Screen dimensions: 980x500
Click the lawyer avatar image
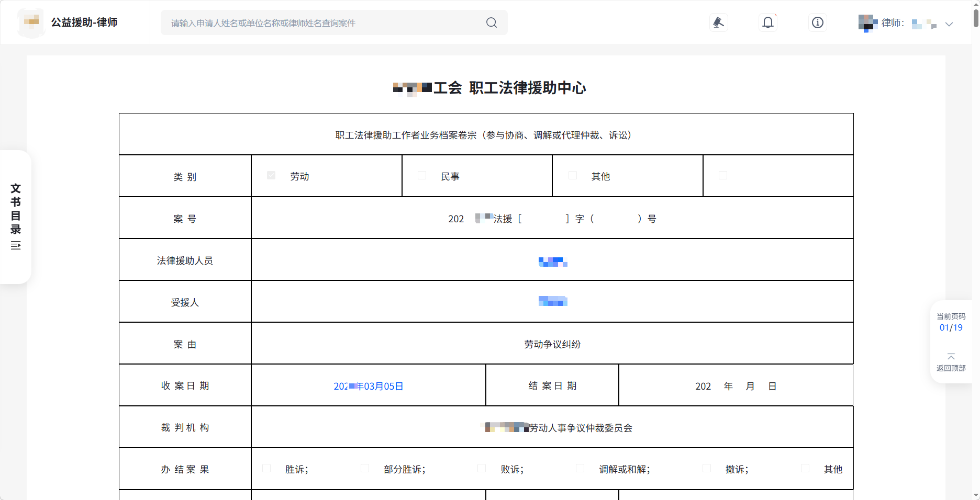867,23
